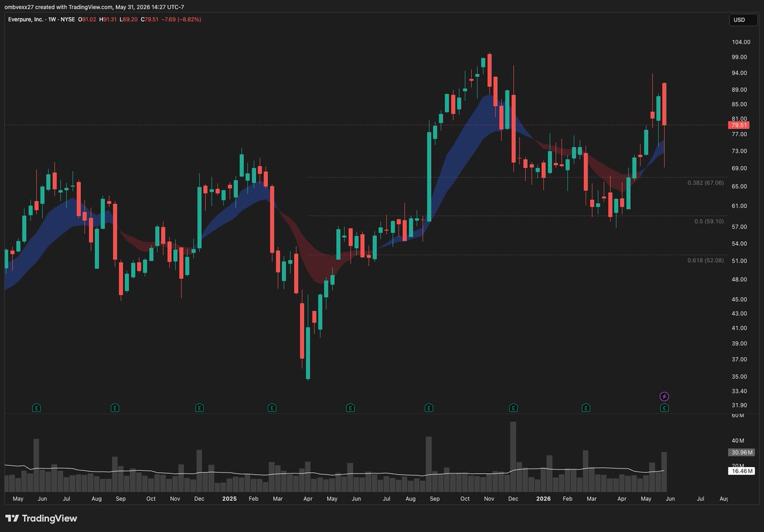Screen dimensions: 764x532
Task: Click the red 79.51 current price label
Action: tap(738, 125)
